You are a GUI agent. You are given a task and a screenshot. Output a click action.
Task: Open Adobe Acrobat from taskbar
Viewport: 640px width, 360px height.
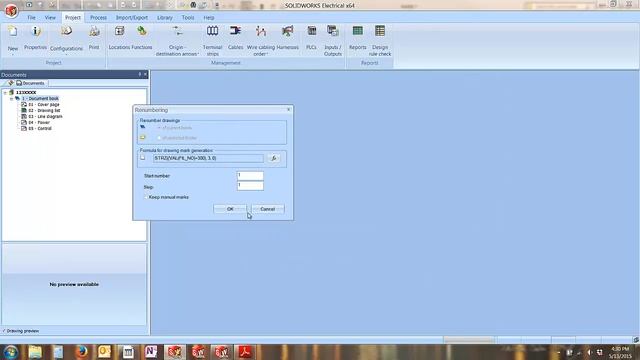pos(244,352)
